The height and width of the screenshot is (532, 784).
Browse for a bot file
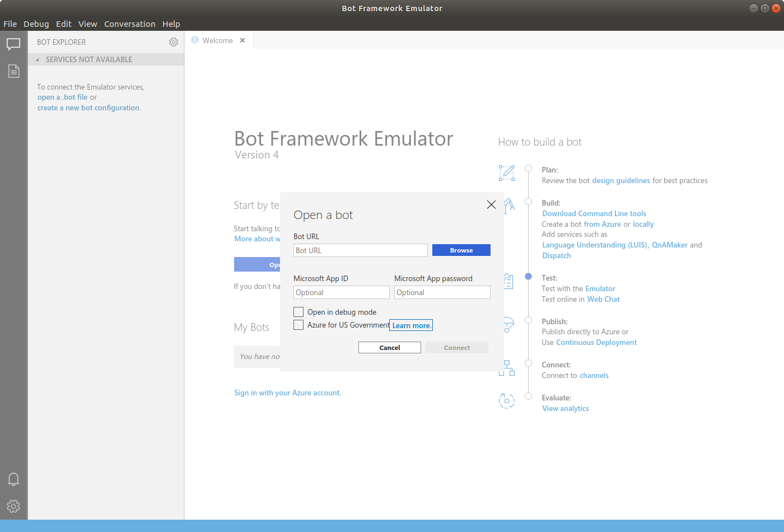(x=461, y=250)
